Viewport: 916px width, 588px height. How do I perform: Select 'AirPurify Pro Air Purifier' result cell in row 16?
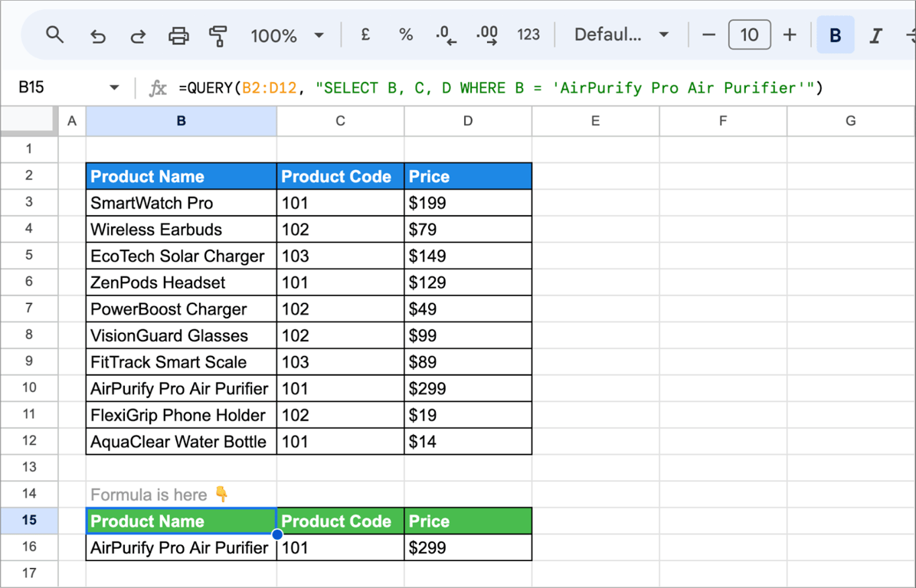coord(181,547)
